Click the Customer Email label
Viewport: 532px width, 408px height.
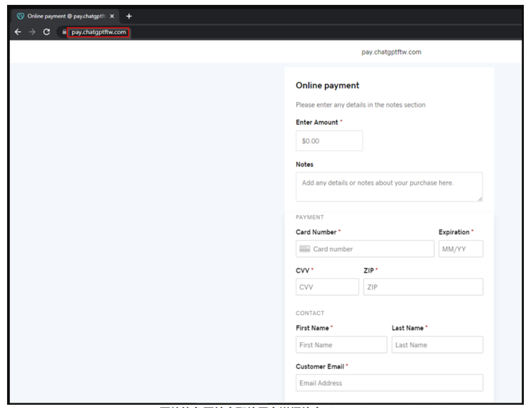pyautogui.click(x=320, y=367)
